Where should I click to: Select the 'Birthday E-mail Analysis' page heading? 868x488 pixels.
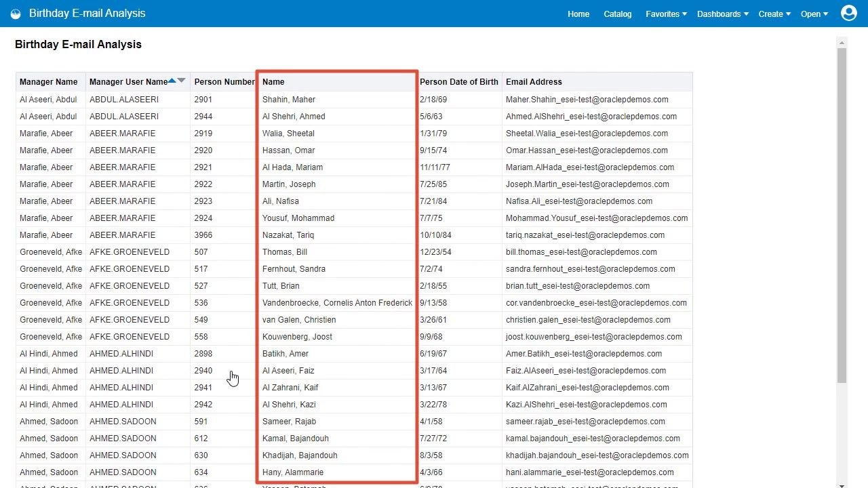coord(78,45)
